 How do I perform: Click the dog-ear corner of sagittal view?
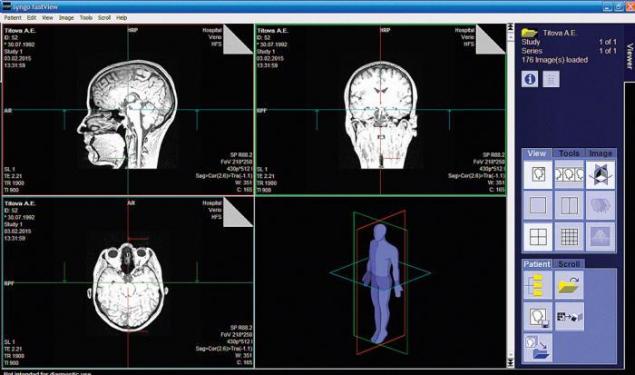pos(238,39)
